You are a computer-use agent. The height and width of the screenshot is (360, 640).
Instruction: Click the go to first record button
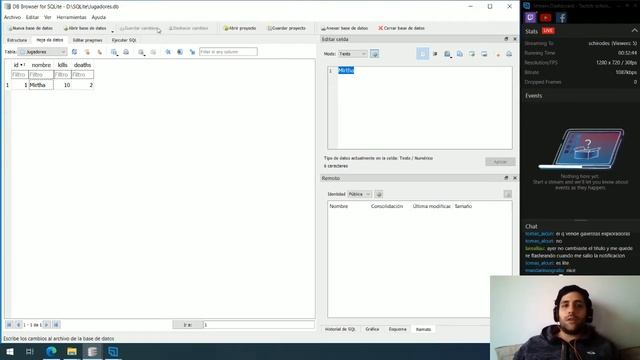coord(9,324)
